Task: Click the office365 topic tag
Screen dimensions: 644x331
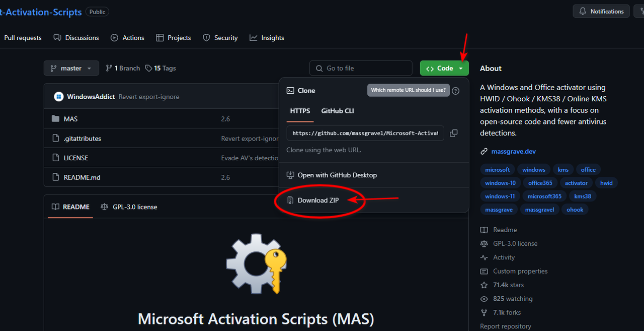Action: tap(540, 183)
